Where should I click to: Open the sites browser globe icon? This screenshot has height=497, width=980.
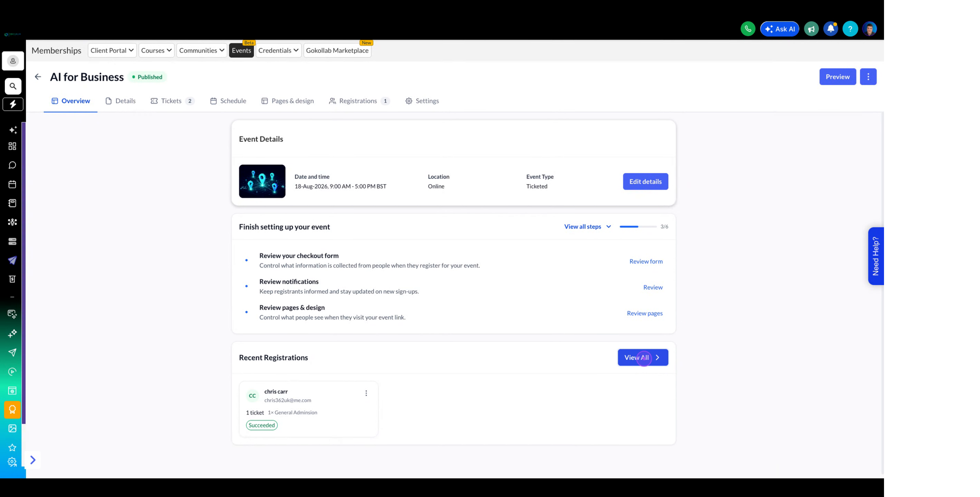click(x=12, y=390)
